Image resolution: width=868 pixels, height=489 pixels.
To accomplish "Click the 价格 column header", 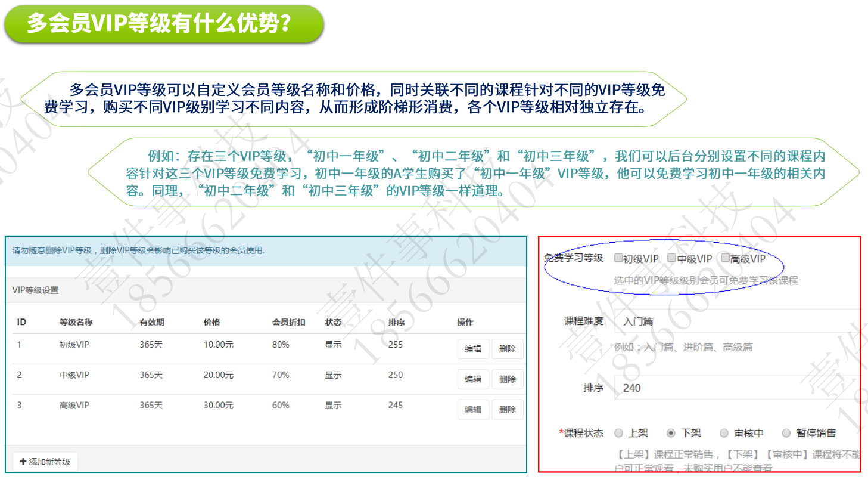I will point(211,322).
